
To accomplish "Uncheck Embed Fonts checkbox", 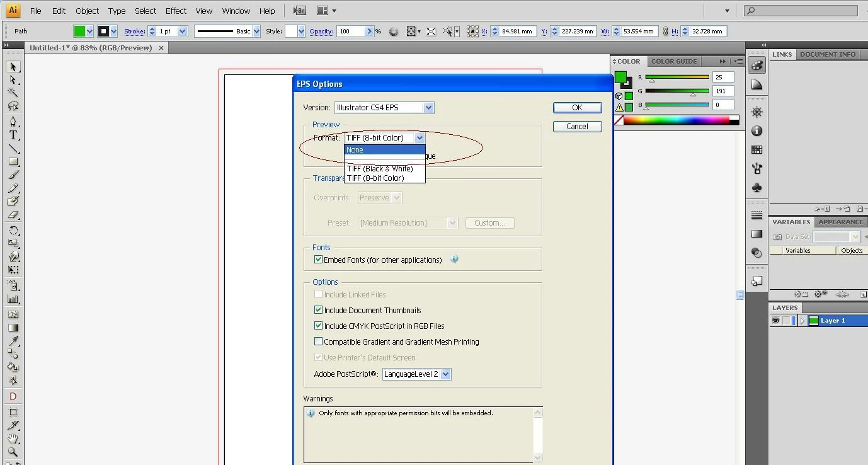I will tap(318, 259).
